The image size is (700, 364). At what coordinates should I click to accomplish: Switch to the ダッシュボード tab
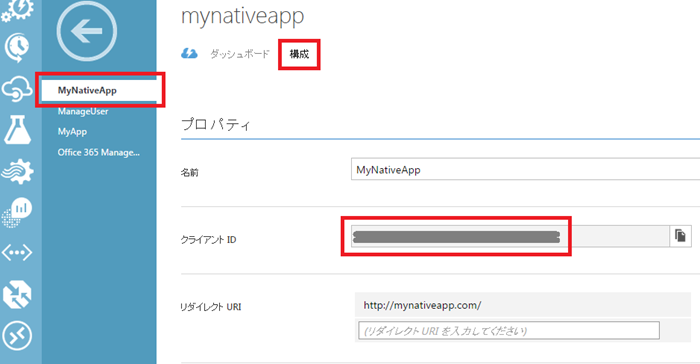(240, 54)
